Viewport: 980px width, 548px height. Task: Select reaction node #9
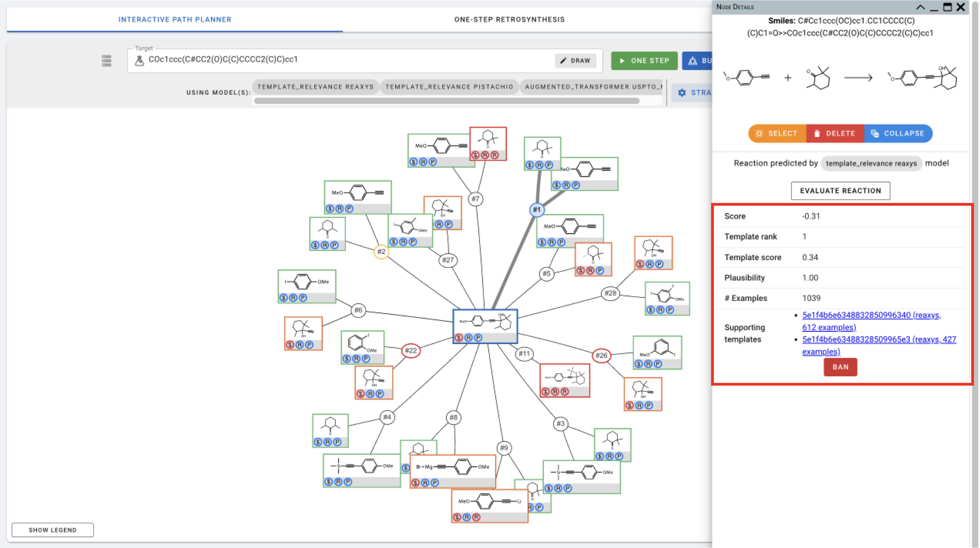[x=504, y=448]
